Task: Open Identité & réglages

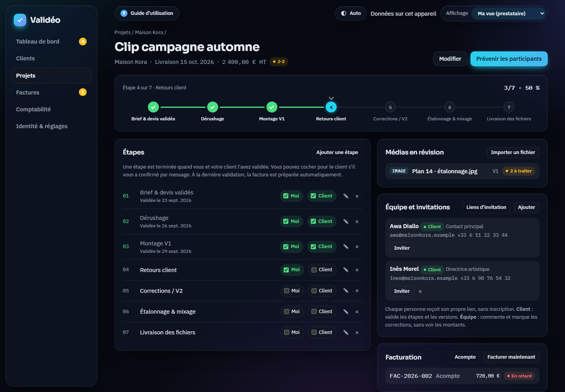Action: pyautogui.click(x=51, y=126)
